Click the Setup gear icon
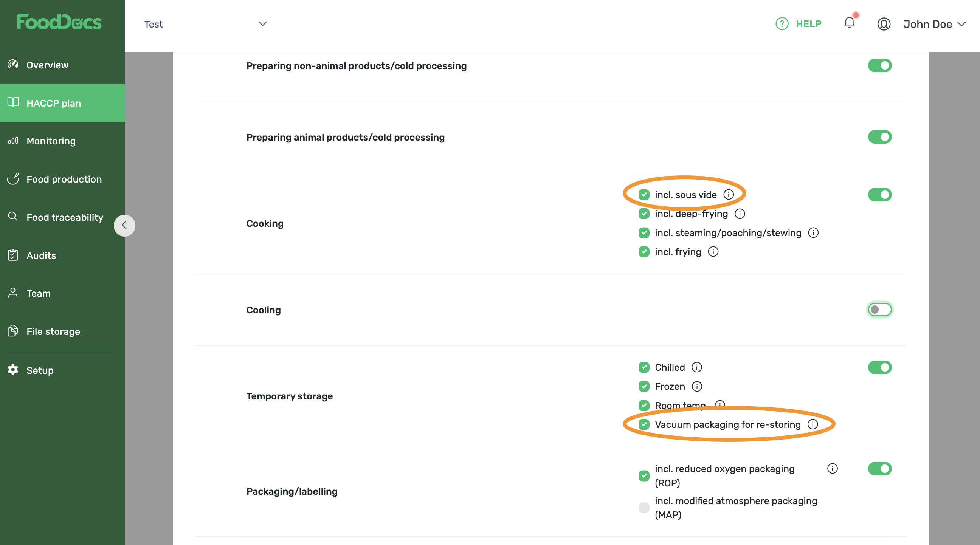The height and width of the screenshot is (545, 980). tap(13, 370)
